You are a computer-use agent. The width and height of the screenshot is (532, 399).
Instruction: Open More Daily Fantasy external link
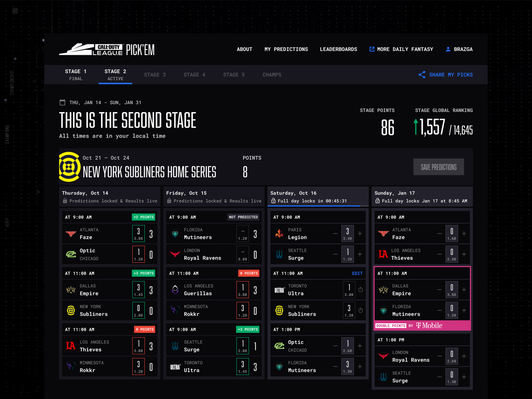[401, 49]
